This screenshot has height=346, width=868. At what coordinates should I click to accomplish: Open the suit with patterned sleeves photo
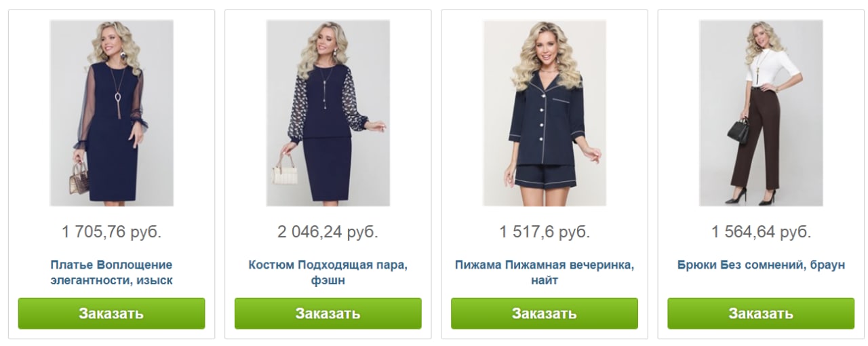(x=328, y=113)
